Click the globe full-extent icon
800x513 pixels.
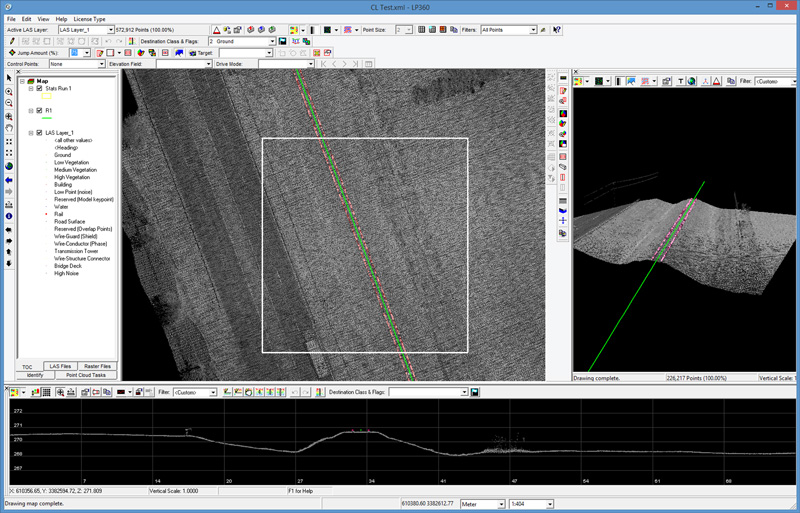9,166
